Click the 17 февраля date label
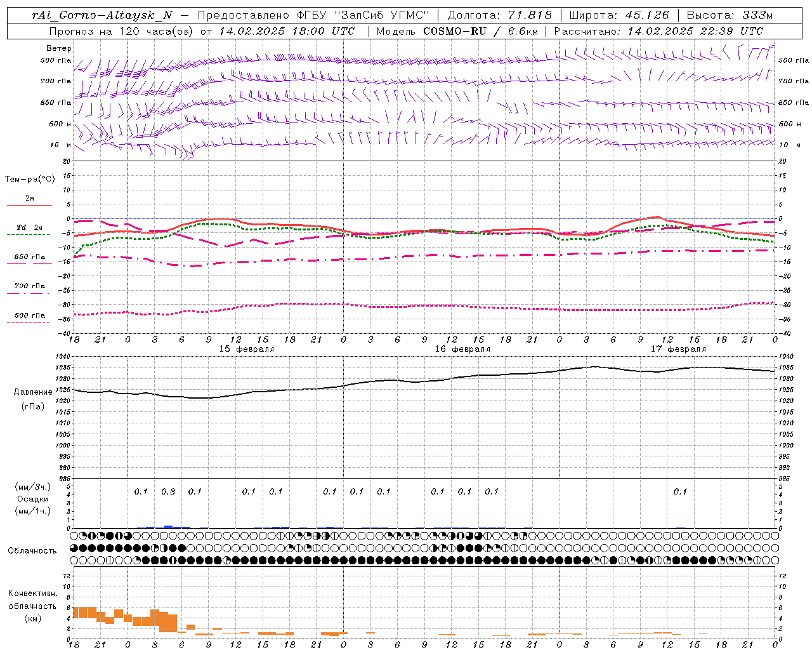This screenshot has height=650, width=812. tap(678, 349)
